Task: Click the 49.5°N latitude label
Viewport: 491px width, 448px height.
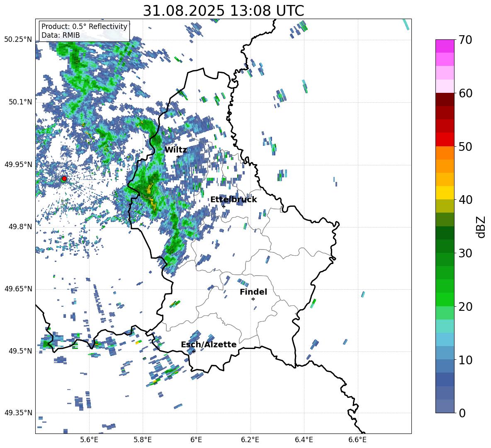Action: [20, 351]
